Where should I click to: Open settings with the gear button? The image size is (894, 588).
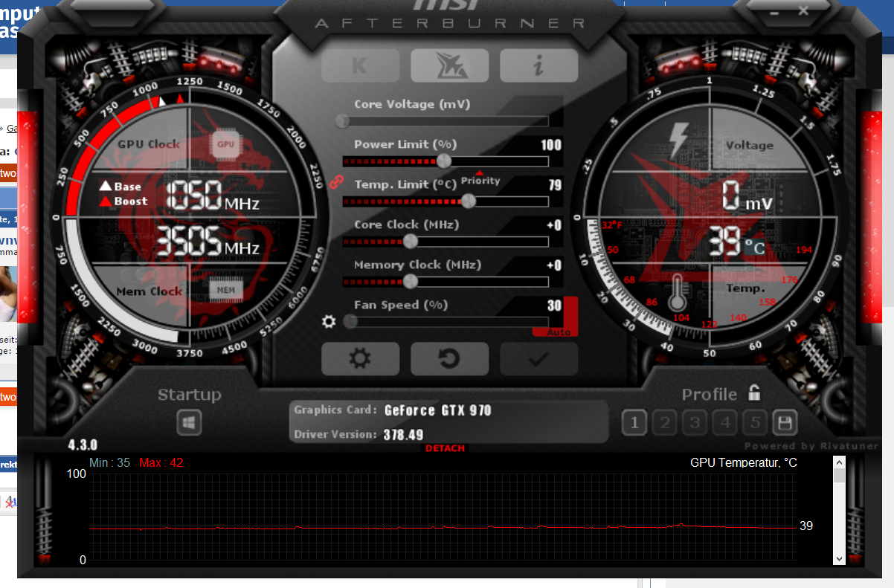(360, 359)
